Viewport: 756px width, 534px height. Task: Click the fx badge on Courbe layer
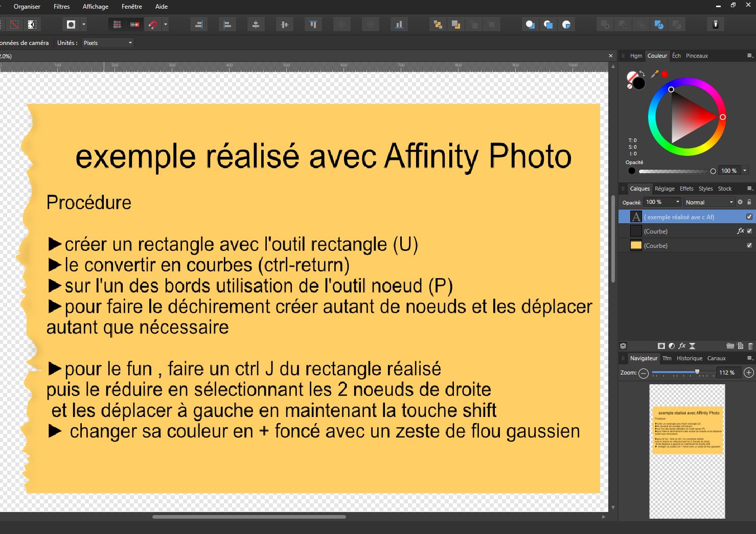pyautogui.click(x=740, y=231)
